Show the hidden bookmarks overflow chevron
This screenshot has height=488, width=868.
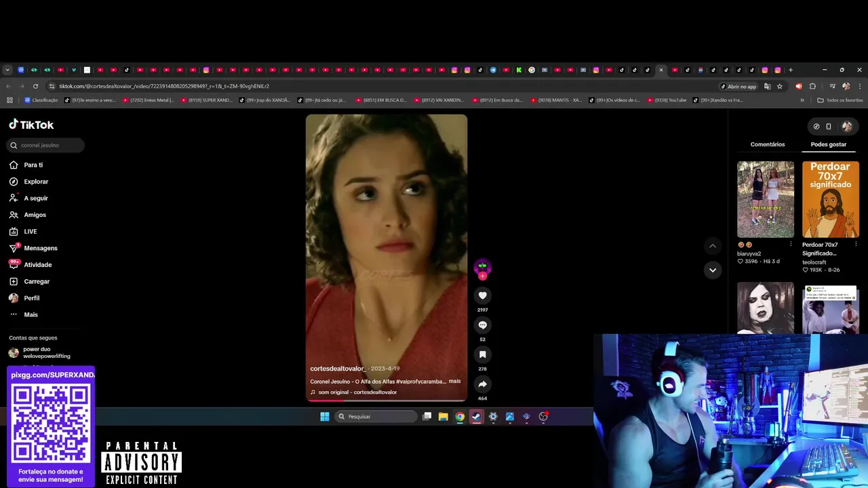802,100
